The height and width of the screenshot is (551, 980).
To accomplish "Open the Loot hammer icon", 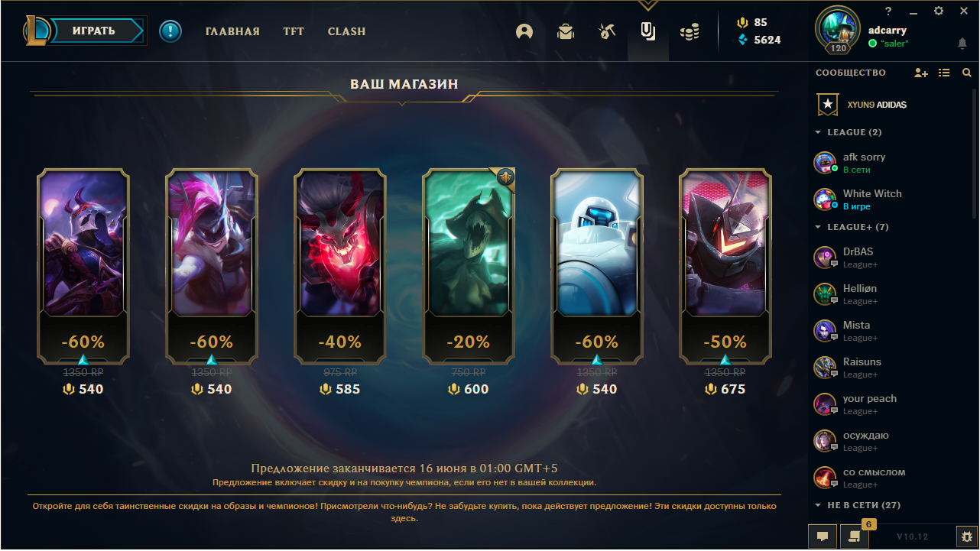I will (607, 31).
